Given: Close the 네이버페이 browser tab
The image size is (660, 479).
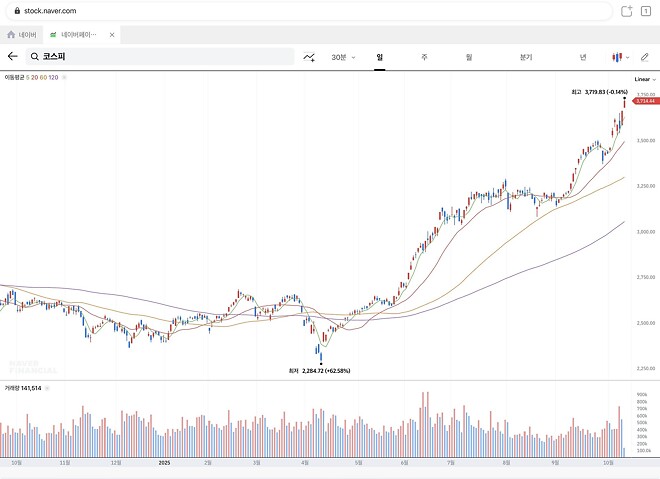Looking at the screenshot, I should [x=112, y=35].
